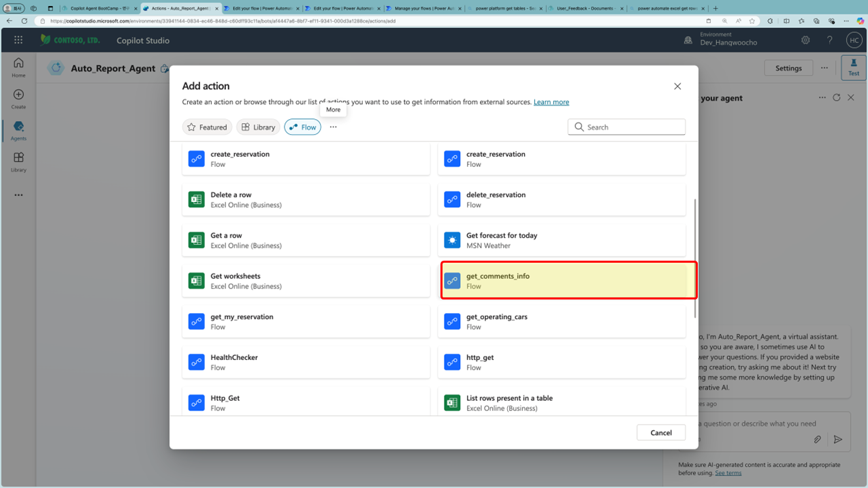Viewport: 868px width, 488px height.
Task: Open the help question mark icon
Action: tap(829, 40)
